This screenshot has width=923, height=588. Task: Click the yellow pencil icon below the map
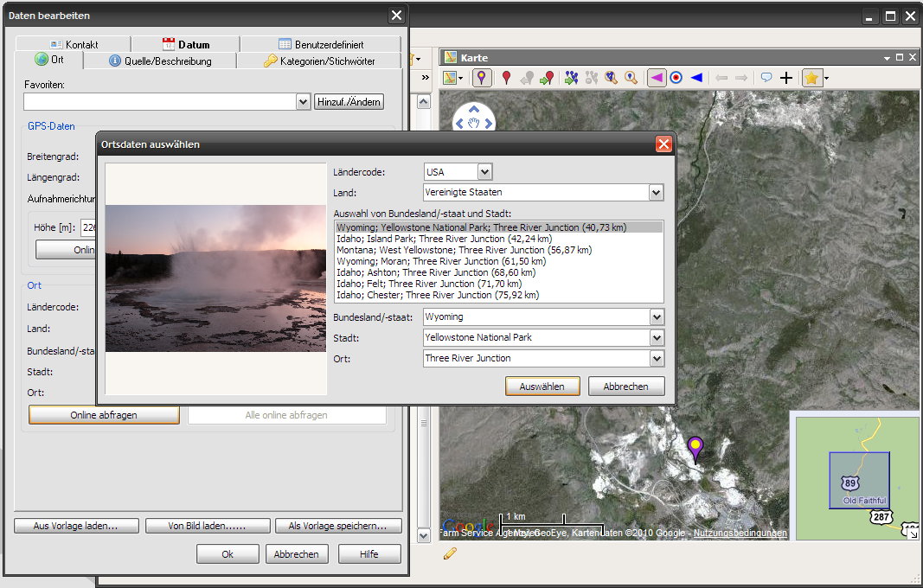[x=450, y=553]
